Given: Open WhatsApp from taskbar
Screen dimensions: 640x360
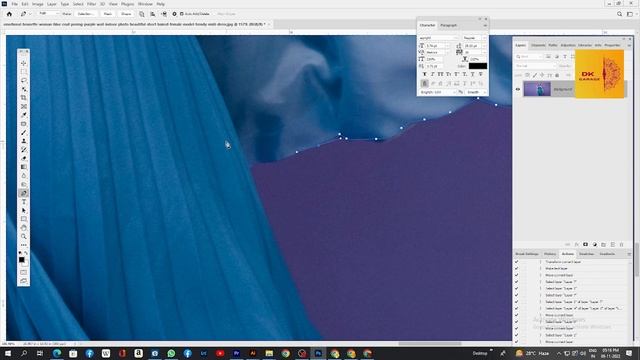Looking at the screenshot, I should (x=171, y=353).
